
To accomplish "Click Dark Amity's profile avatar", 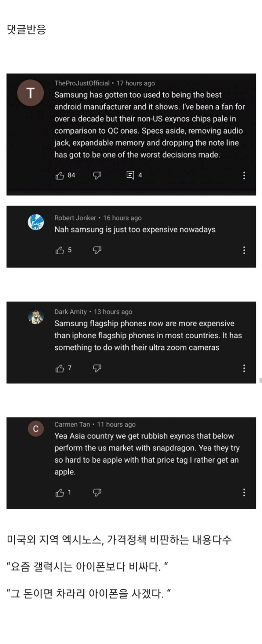I will click(36, 316).
